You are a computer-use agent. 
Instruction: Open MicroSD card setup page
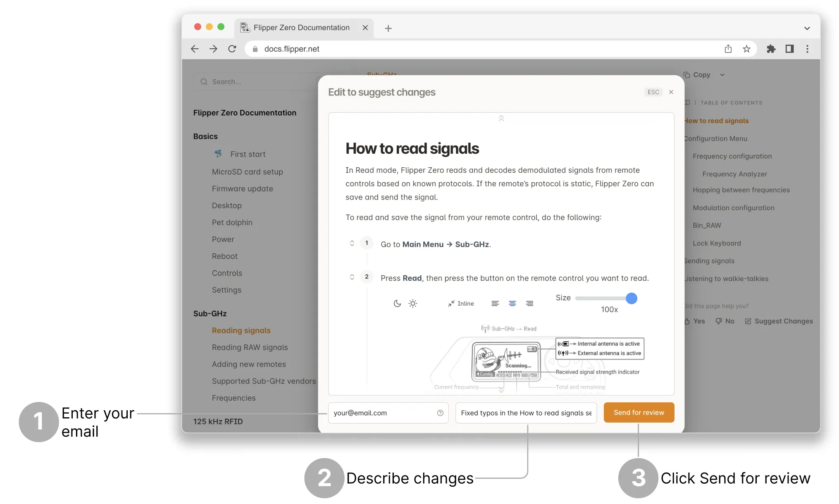pyautogui.click(x=248, y=172)
